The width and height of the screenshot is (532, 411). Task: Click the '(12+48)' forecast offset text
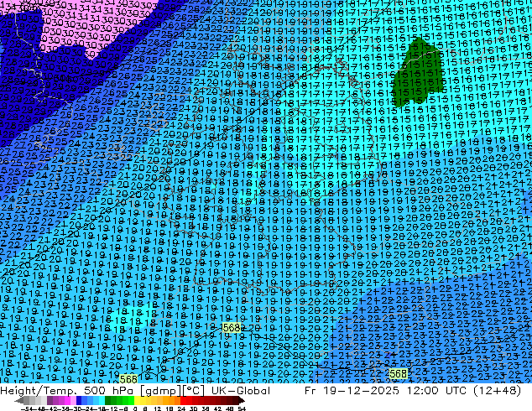pos(497,391)
